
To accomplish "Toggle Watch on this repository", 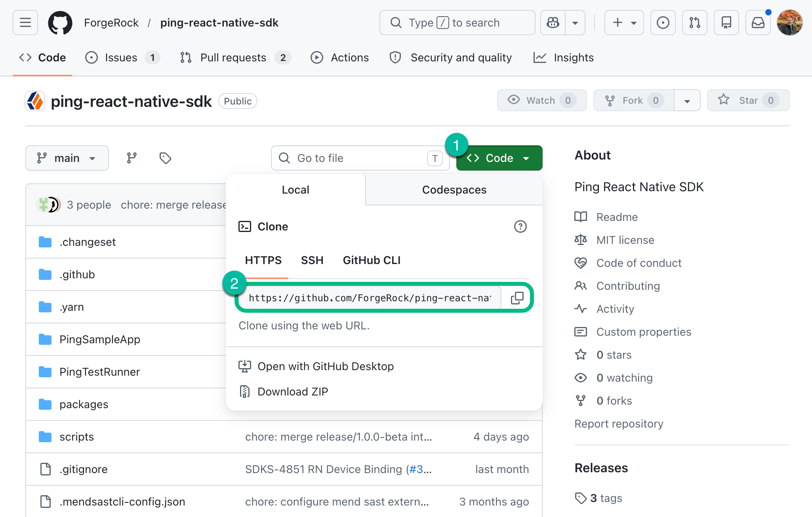I will 542,100.
